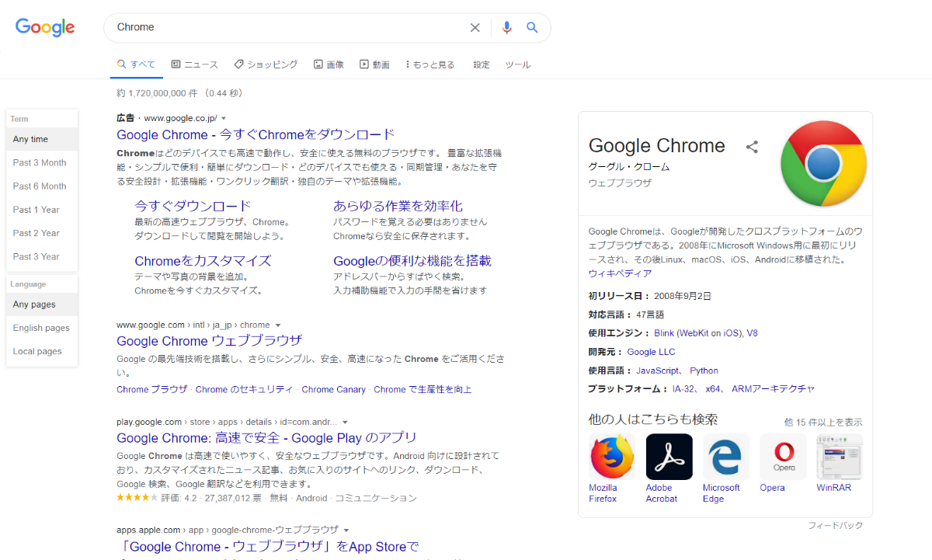Open the Mozilla Firefox related search icon
Image resolution: width=932 pixels, height=560 pixels.
click(612, 457)
